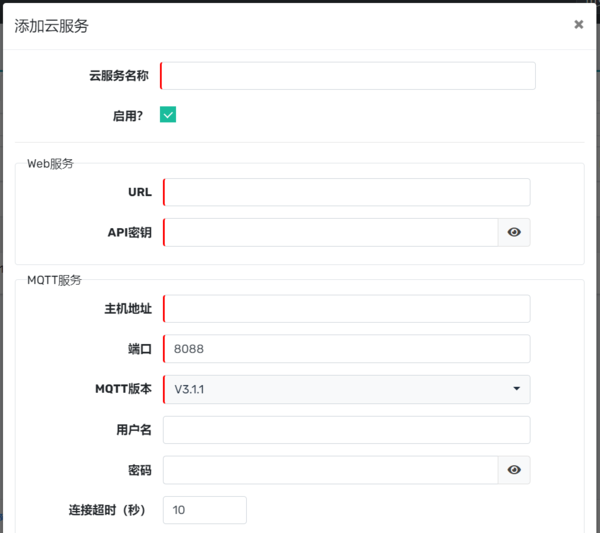Show the API密钥 value with eye icon

click(x=514, y=232)
